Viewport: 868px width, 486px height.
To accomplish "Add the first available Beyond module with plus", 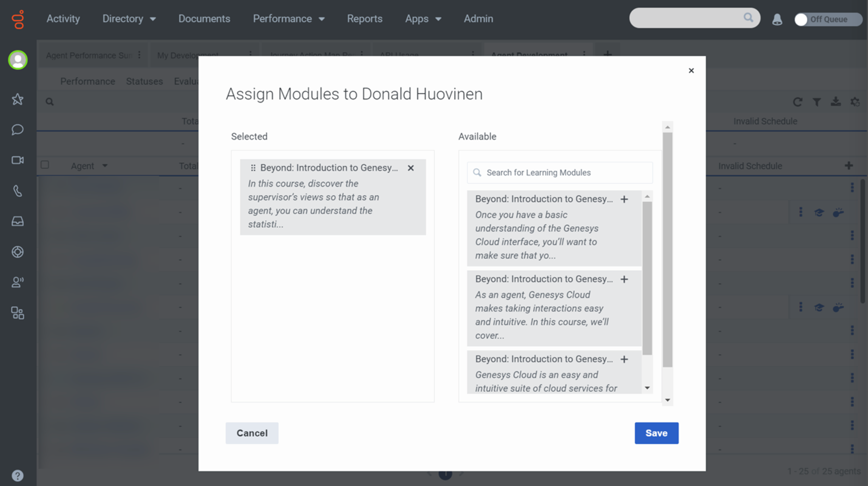I will pos(624,199).
